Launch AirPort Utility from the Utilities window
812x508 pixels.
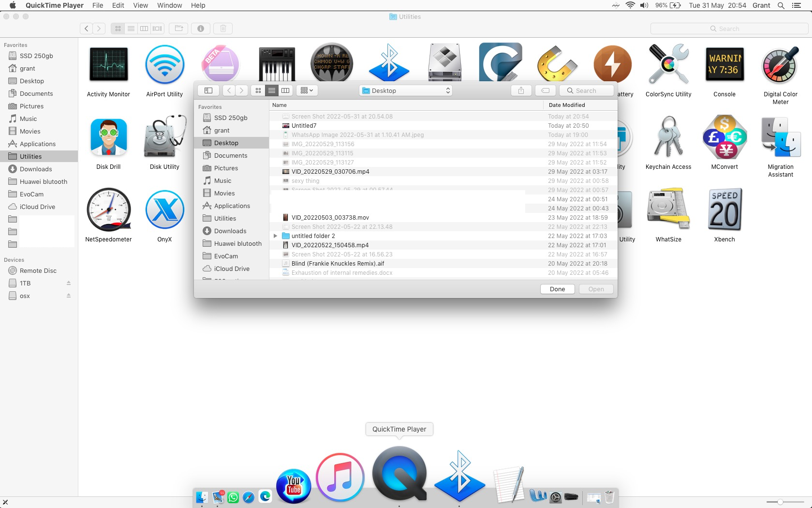coord(164,65)
